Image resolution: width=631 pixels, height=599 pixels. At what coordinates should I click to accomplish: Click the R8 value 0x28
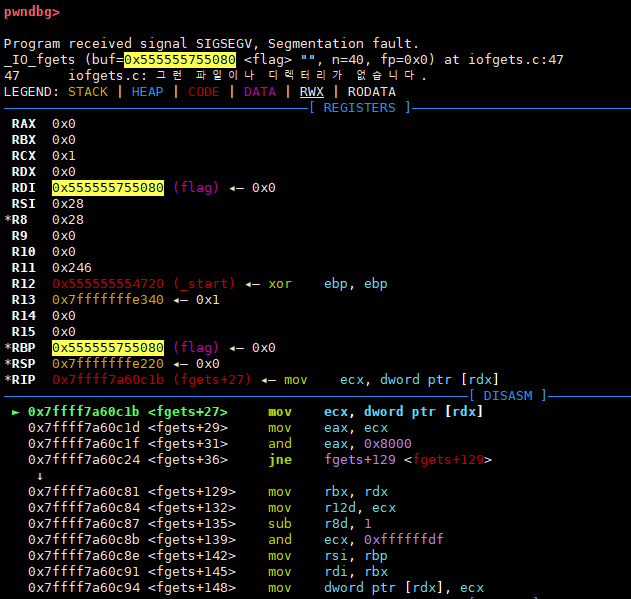(68, 220)
